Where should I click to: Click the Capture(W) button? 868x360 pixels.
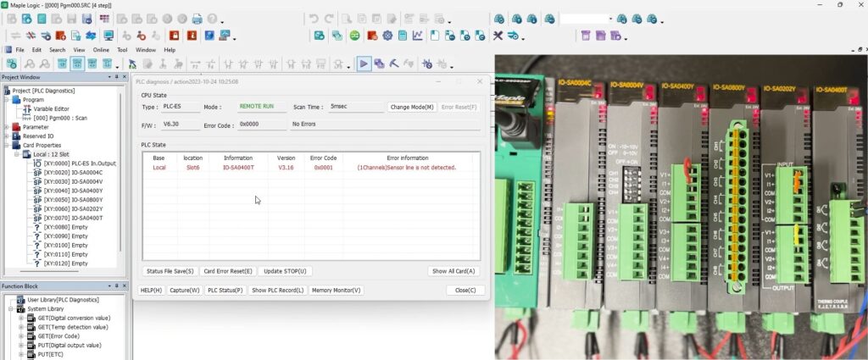(x=185, y=291)
